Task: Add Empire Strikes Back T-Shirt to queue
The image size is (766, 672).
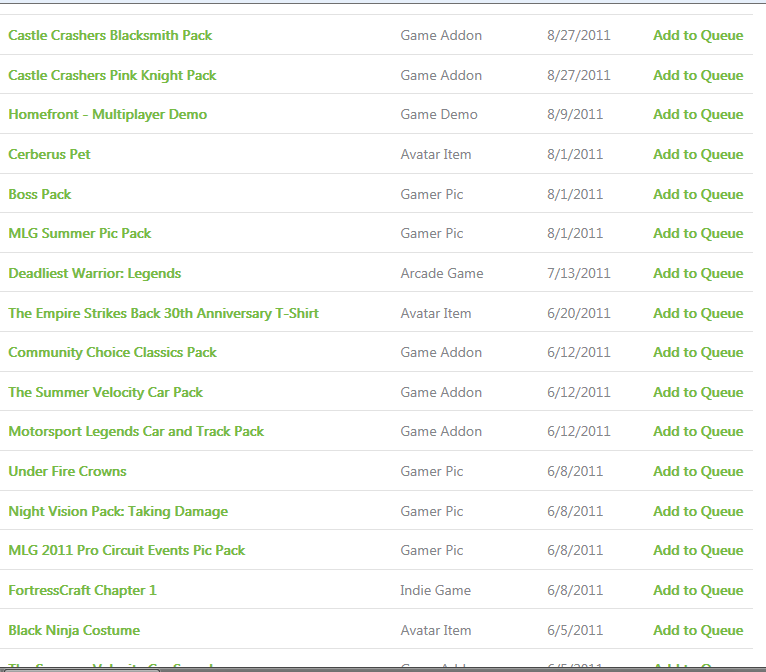Action: [698, 314]
